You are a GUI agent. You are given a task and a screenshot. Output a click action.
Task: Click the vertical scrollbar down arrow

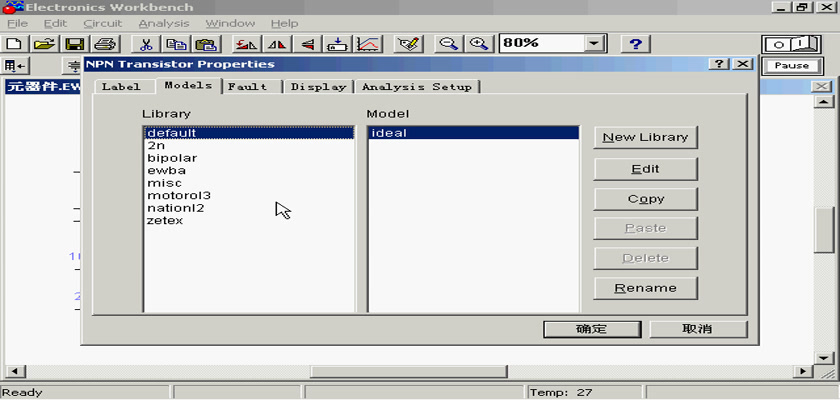(823, 358)
